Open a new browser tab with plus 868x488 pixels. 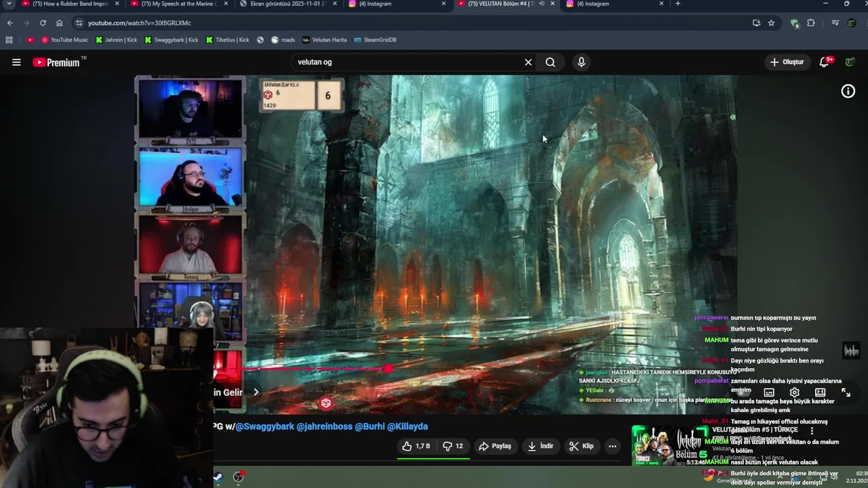[x=677, y=4]
